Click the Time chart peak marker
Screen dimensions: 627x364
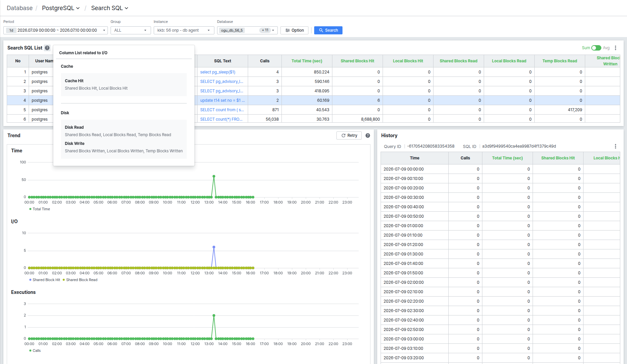214,176
